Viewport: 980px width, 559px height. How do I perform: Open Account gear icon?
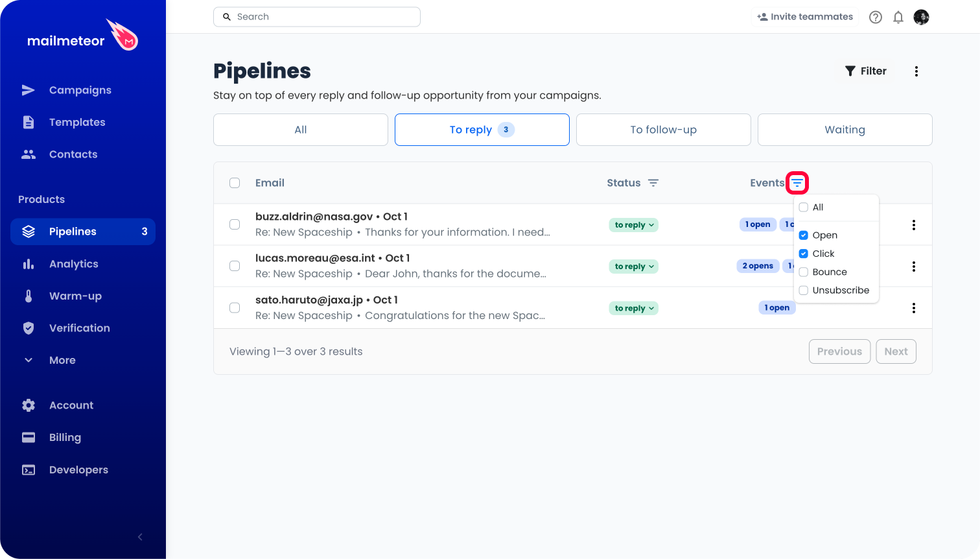click(x=29, y=405)
